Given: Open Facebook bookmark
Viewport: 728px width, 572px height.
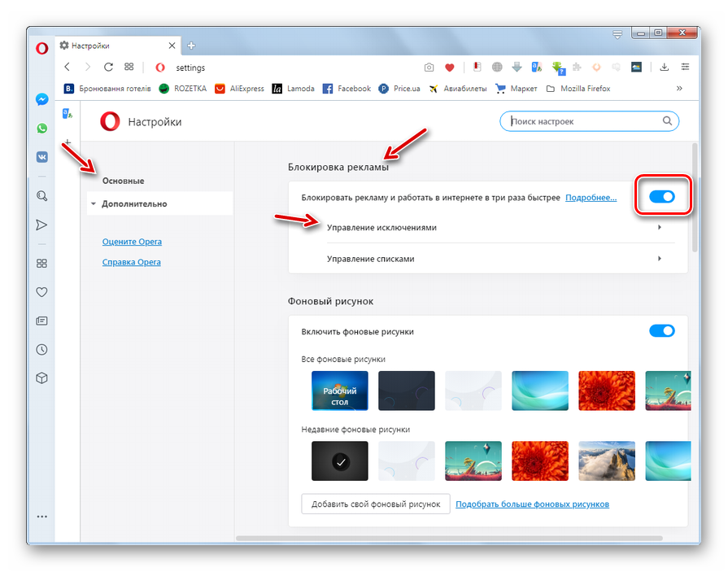Looking at the screenshot, I should pyautogui.click(x=347, y=88).
